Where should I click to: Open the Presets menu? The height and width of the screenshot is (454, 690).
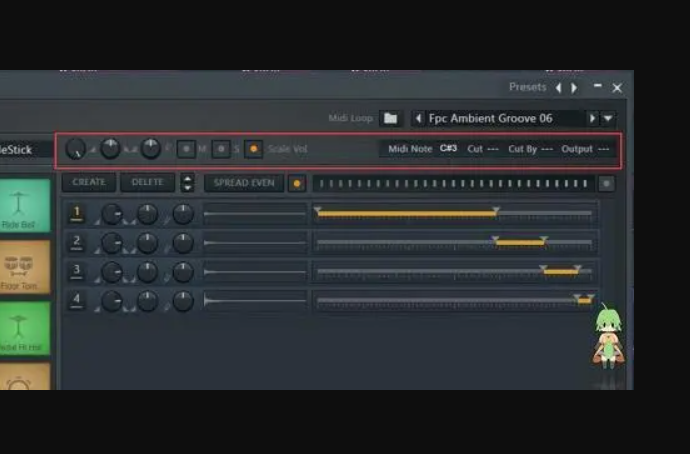[x=527, y=87]
